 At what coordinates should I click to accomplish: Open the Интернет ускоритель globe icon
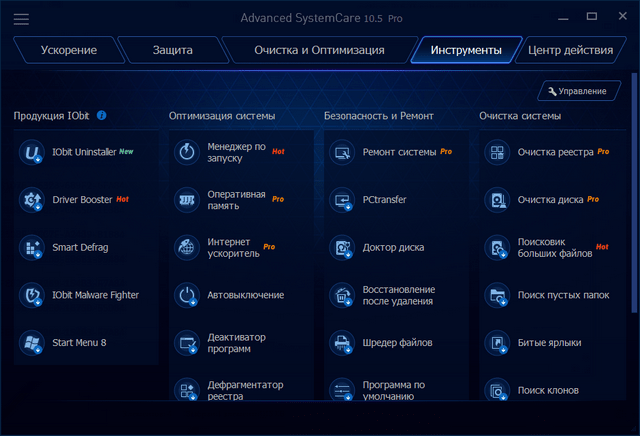point(187,247)
